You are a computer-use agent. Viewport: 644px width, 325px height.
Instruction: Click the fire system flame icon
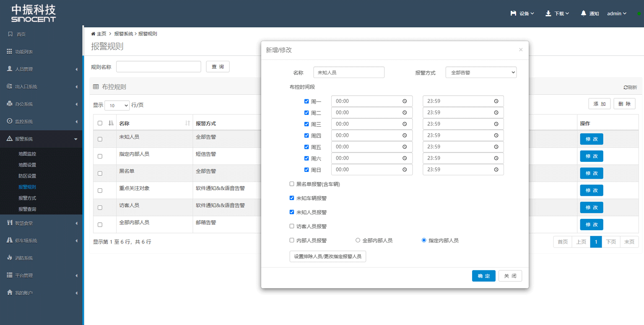pyautogui.click(x=10, y=258)
